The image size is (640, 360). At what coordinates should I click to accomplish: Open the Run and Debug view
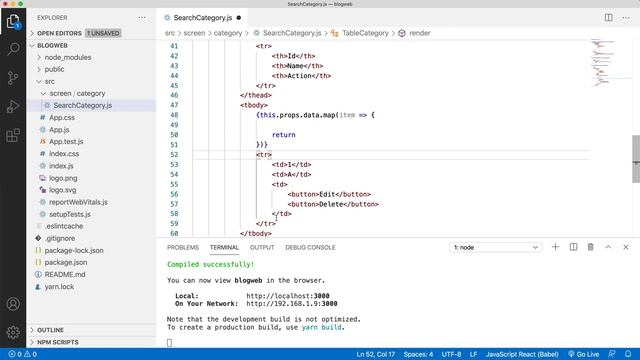tap(13, 106)
